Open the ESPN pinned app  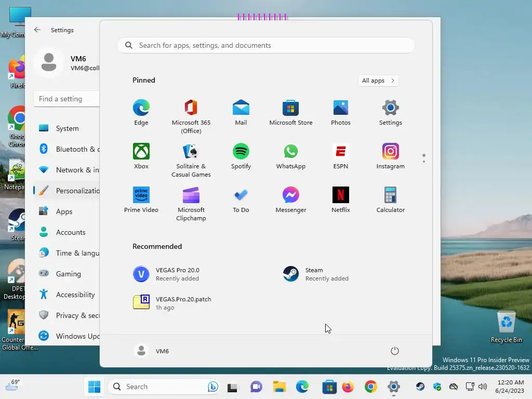pos(341,156)
